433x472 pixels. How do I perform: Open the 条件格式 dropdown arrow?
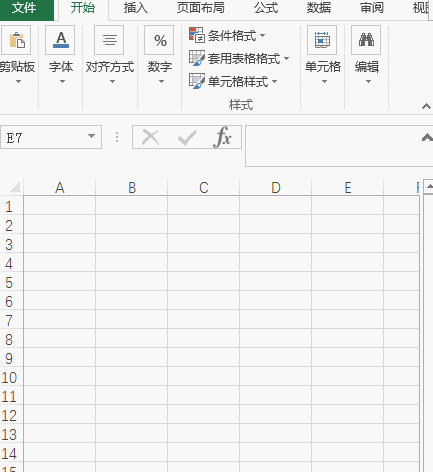(262, 35)
